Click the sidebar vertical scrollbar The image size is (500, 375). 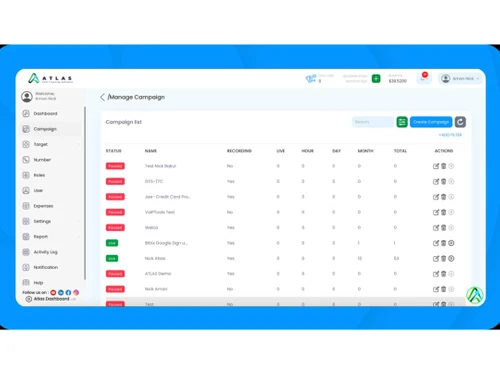click(85, 193)
